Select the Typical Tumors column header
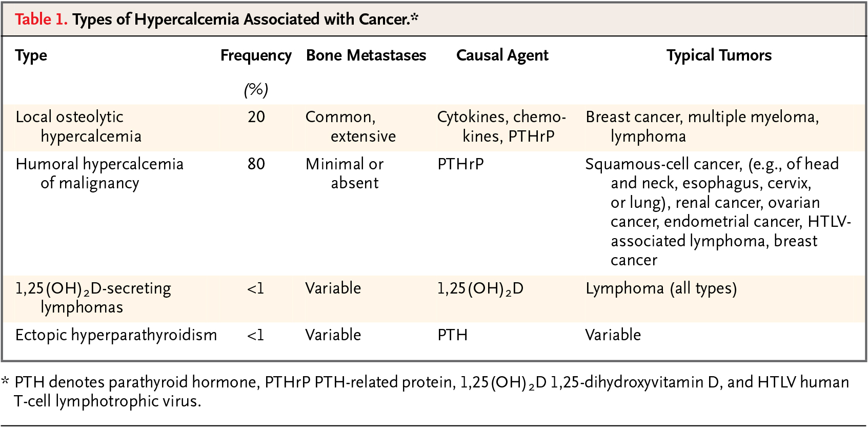Viewport: 868px width, 428px height. coord(719,55)
